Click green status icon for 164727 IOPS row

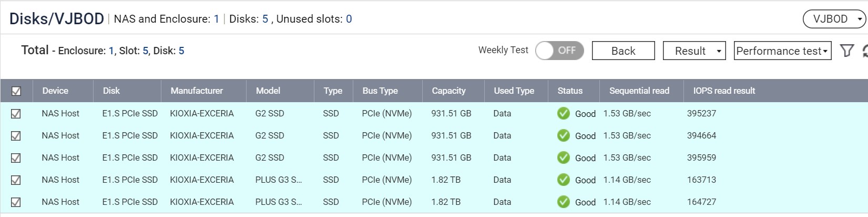(564, 202)
